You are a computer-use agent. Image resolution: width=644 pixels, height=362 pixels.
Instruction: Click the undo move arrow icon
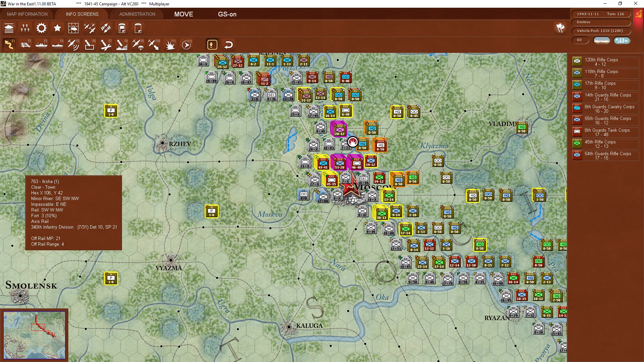pos(228,45)
